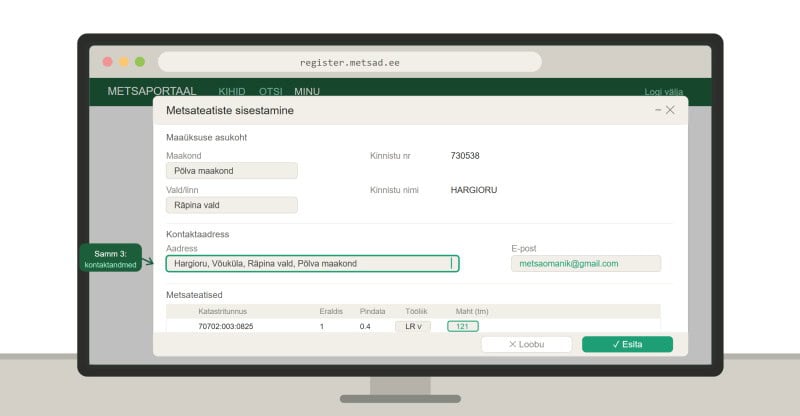Minimize the Metsateatiste sisestamine dialog
The height and width of the screenshot is (416, 800).
[x=658, y=110]
